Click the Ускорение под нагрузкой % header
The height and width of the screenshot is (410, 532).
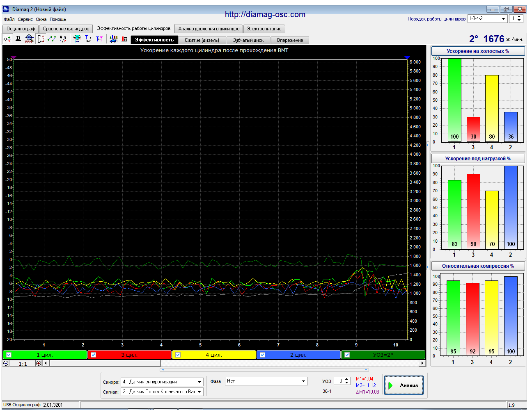(478, 159)
